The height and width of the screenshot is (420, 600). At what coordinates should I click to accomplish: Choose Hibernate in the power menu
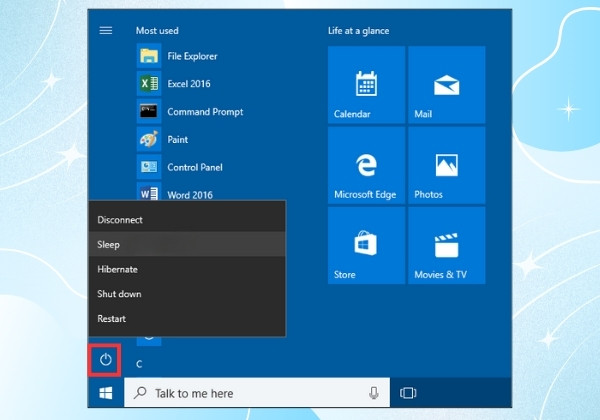(187, 269)
